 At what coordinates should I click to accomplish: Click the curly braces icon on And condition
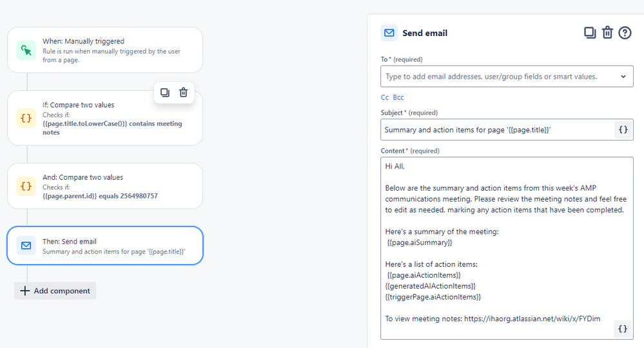pyautogui.click(x=26, y=186)
